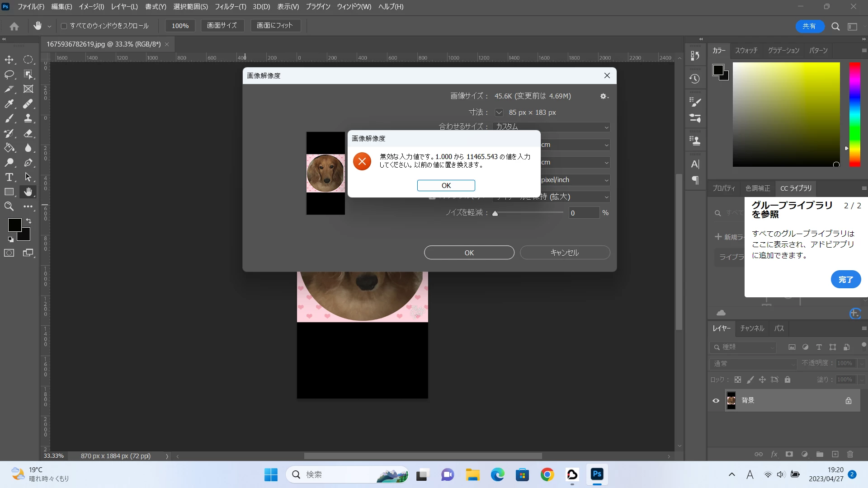Switch to the チャンネル tab
The image size is (868, 488).
tap(752, 328)
